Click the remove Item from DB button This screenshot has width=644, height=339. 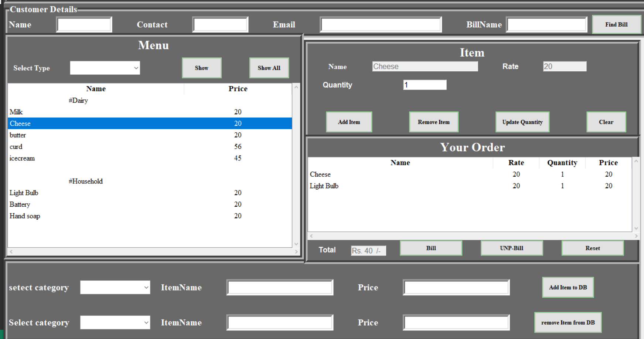tap(568, 322)
